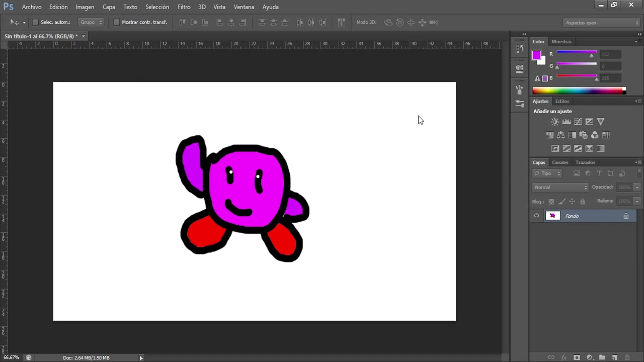
Task: Switch to the Muestras tab
Action: pos(561,42)
